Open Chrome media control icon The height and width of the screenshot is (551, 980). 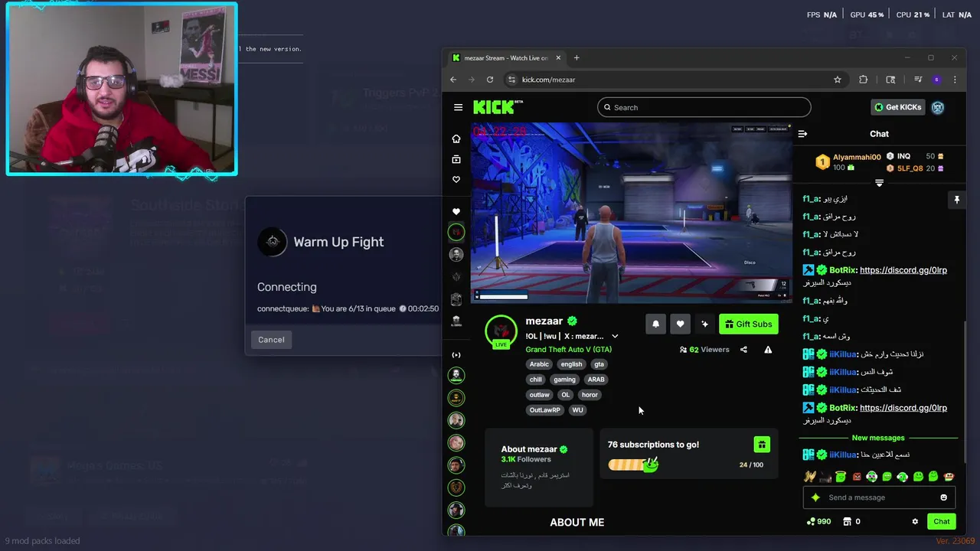click(x=918, y=80)
